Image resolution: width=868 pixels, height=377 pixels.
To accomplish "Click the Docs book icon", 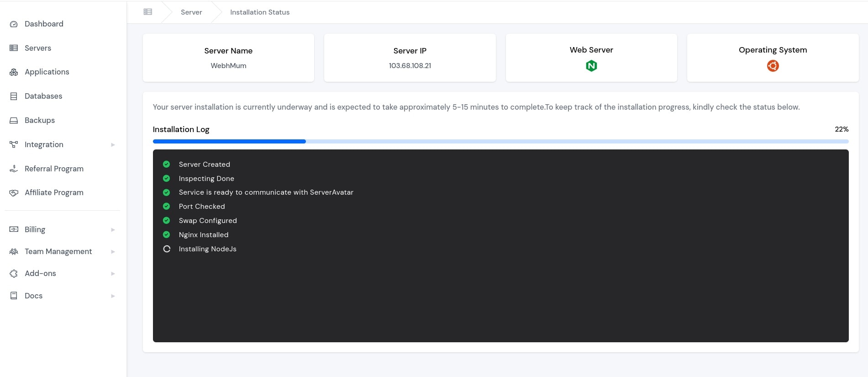I will [14, 296].
